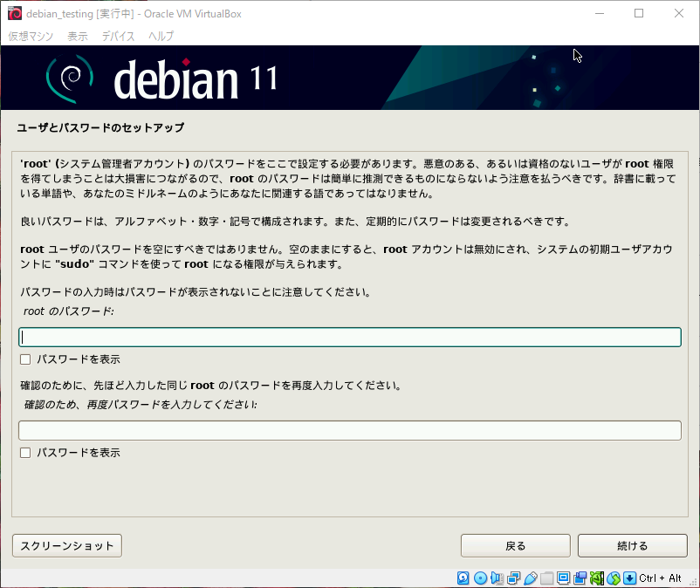Click the audio speaker status icon
Image resolution: width=700 pixels, height=588 pixels.
(497, 578)
